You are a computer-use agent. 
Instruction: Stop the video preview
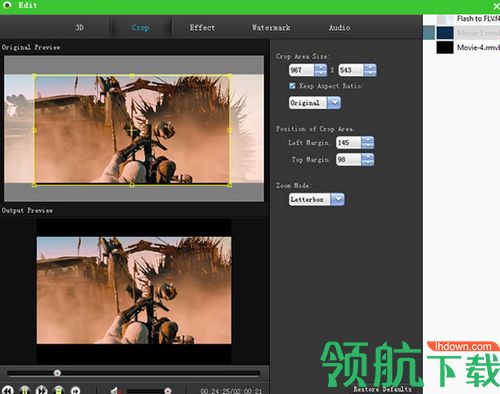click(59, 390)
